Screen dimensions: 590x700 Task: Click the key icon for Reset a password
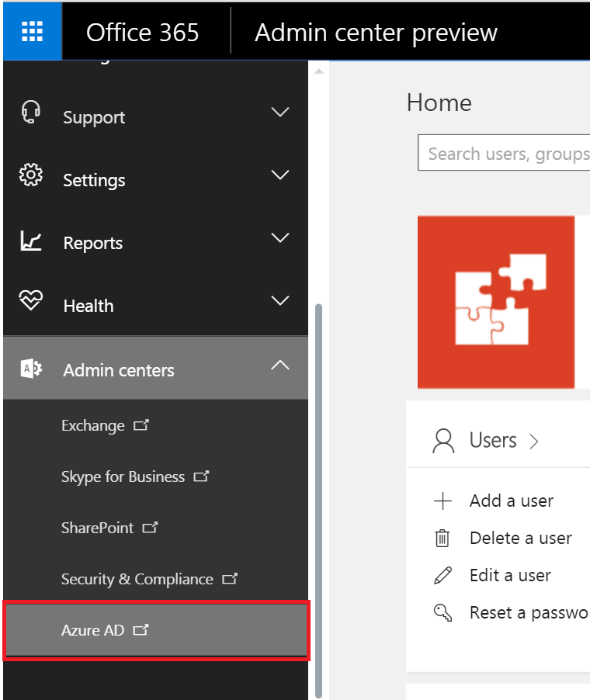(x=443, y=612)
